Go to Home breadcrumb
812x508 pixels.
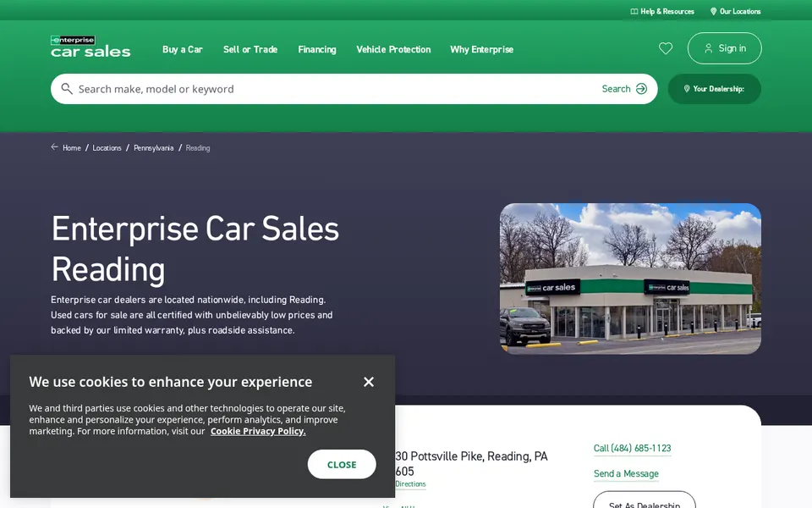coord(71,147)
